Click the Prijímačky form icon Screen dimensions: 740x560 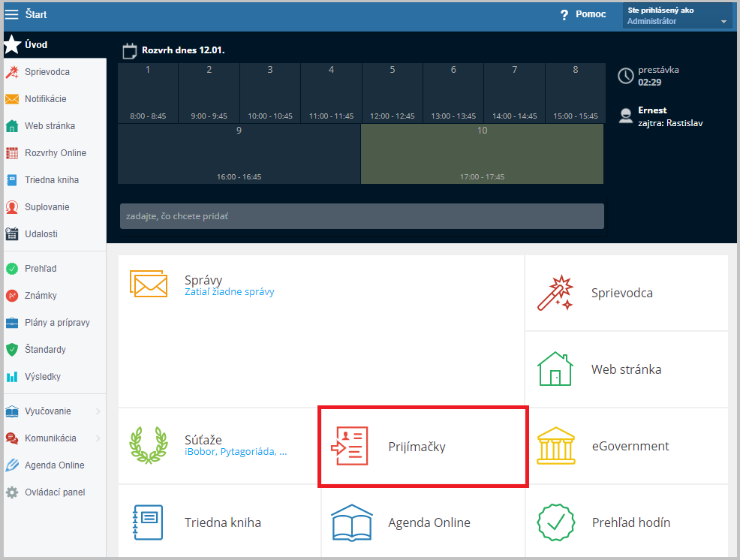pyautogui.click(x=350, y=446)
